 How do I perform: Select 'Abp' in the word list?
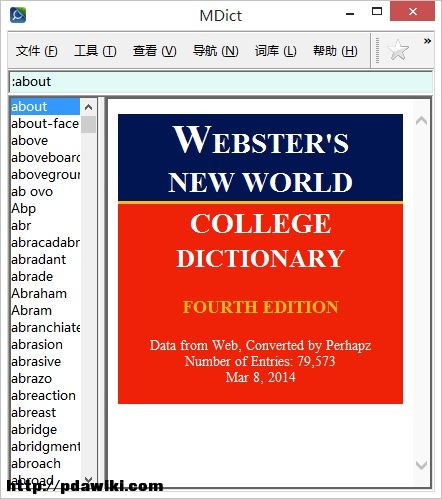click(x=45, y=209)
